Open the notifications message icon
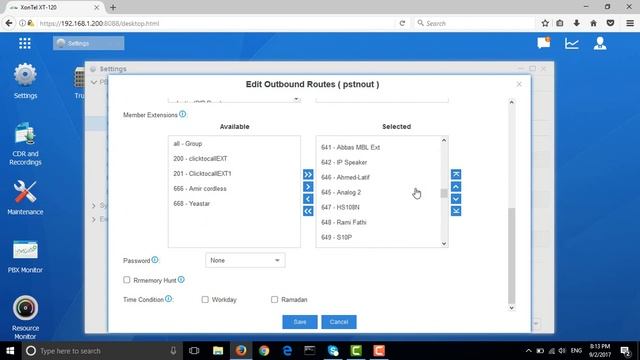This screenshot has width=640, height=360. tap(544, 43)
